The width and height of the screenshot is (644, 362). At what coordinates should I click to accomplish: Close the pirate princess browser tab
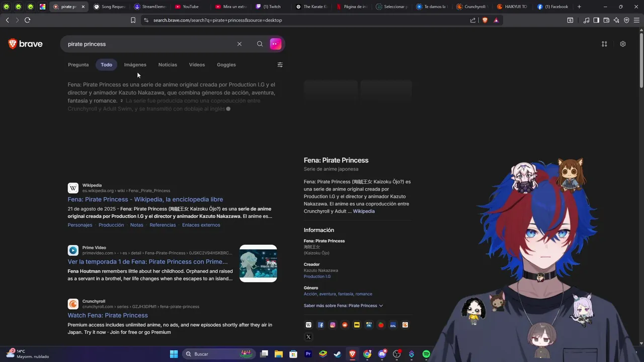[83, 7]
